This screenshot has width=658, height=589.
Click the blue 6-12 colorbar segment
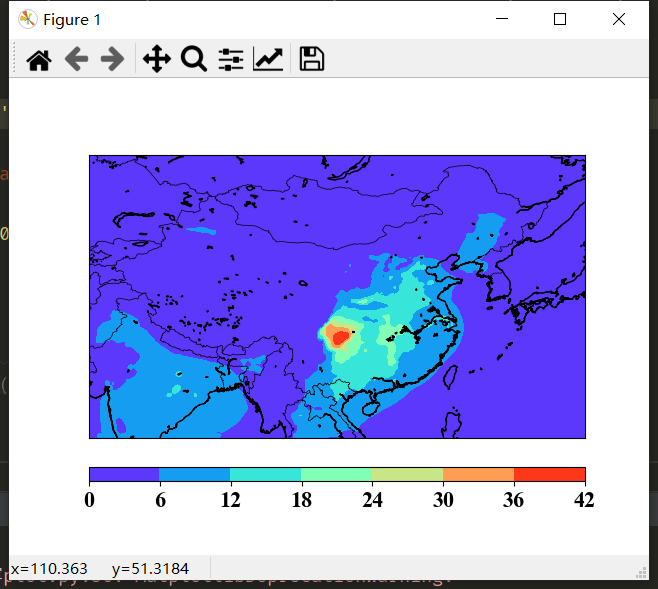click(195, 474)
